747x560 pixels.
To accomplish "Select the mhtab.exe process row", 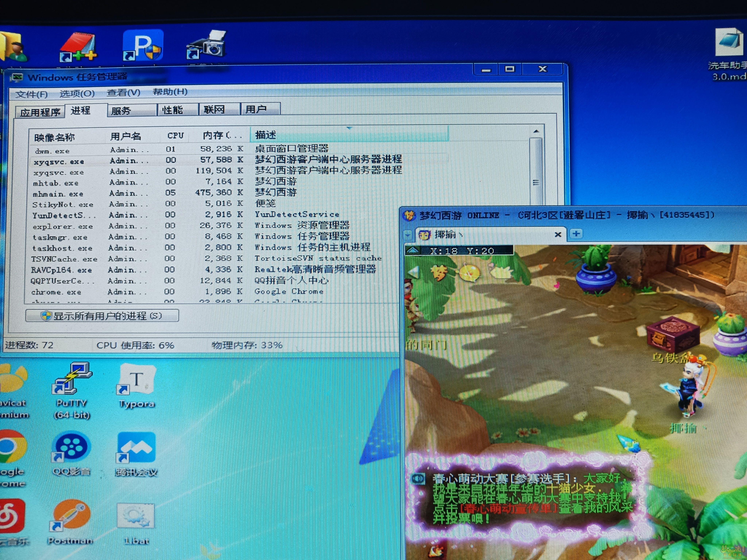I will pyautogui.click(x=240, y=182).
